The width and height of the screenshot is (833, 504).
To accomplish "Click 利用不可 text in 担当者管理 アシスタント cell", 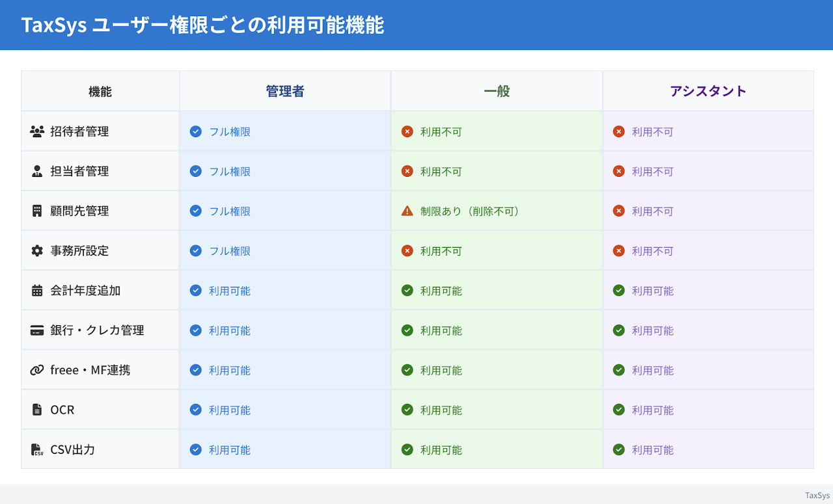I will pyautogui.click(x=653, y=172).
